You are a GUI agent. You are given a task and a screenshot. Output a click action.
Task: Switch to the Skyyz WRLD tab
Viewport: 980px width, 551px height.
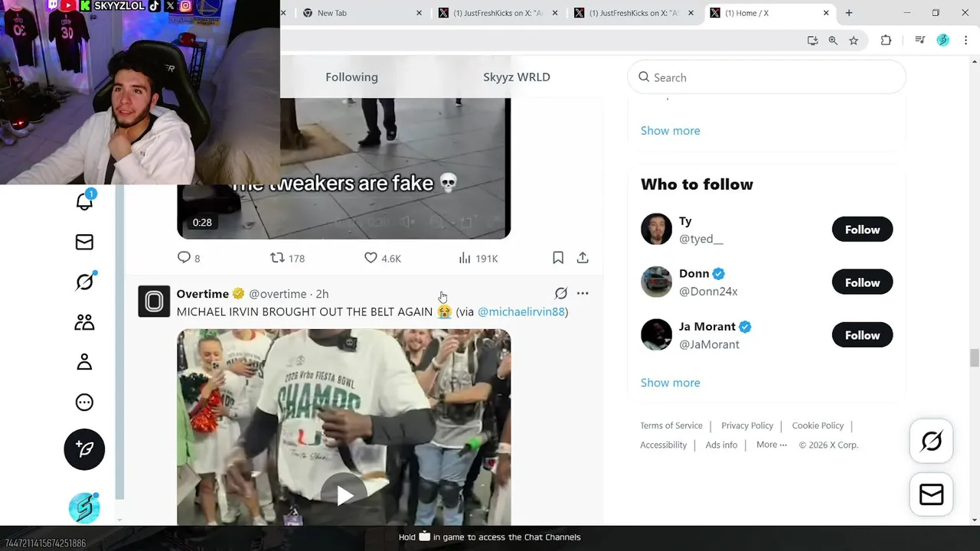(517, 77)
